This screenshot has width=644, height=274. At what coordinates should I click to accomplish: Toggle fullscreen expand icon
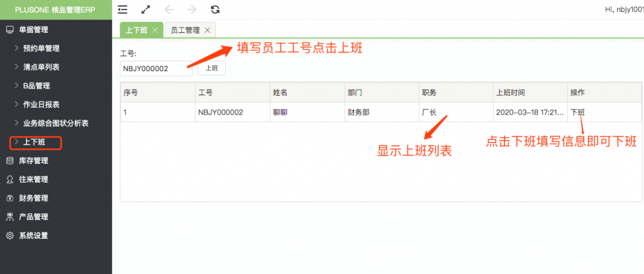pyautogui.click(x=145, y=10)
